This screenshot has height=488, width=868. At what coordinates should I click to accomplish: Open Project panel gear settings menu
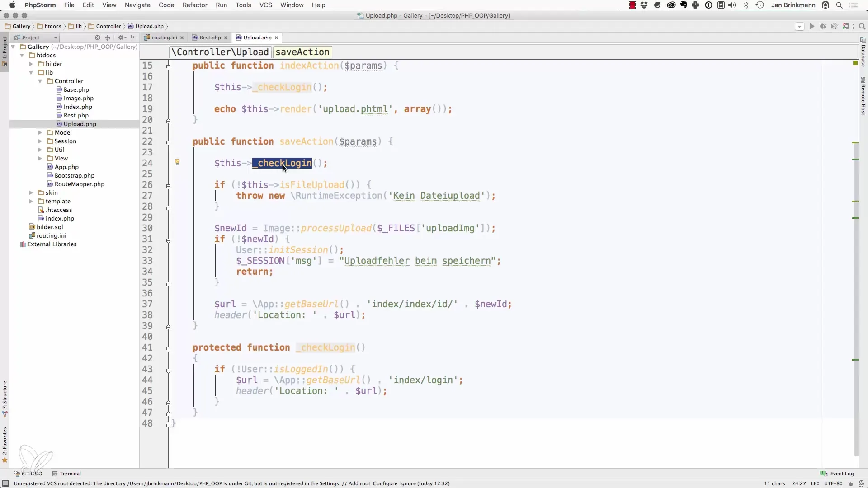(121, 38)
